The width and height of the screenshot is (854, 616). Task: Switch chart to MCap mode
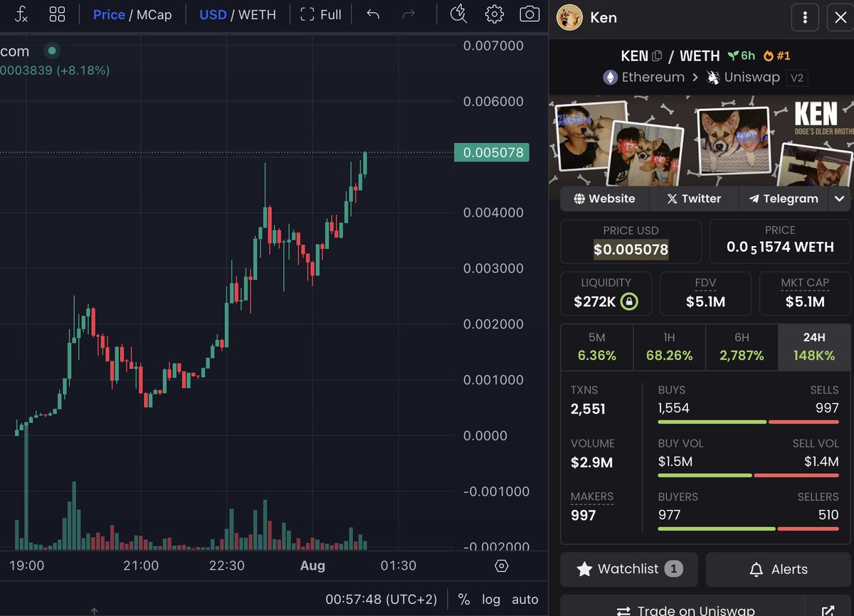(154, 14)
